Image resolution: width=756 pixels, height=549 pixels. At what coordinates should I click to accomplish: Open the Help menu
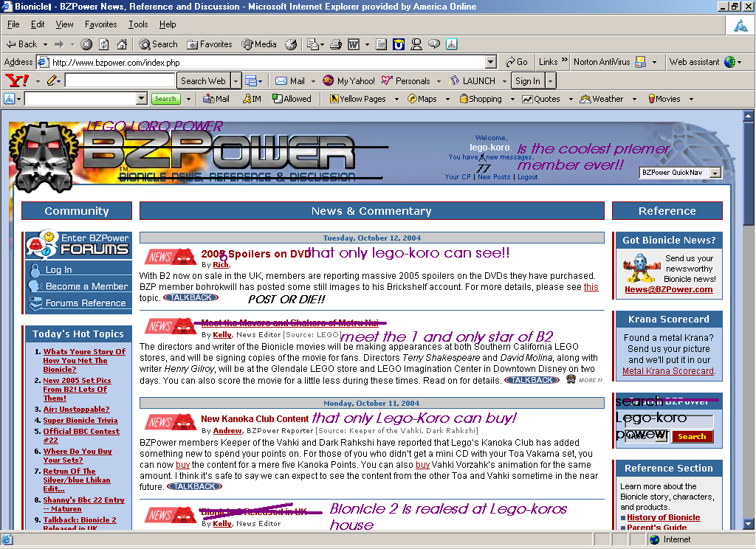(x=168, y=24)
